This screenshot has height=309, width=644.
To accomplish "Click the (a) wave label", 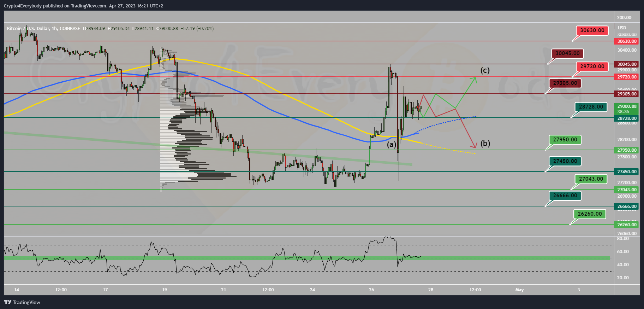I will point(391,145).
